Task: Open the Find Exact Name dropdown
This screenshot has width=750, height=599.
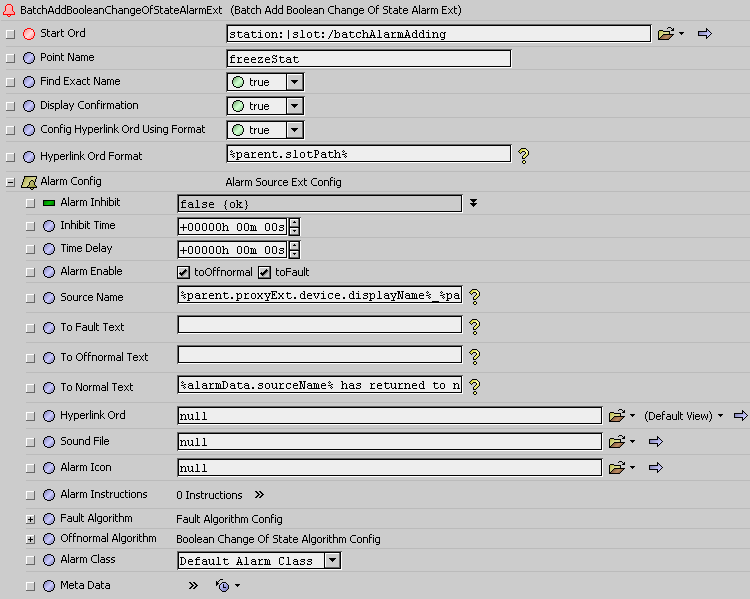Action: tap(294, 82)
